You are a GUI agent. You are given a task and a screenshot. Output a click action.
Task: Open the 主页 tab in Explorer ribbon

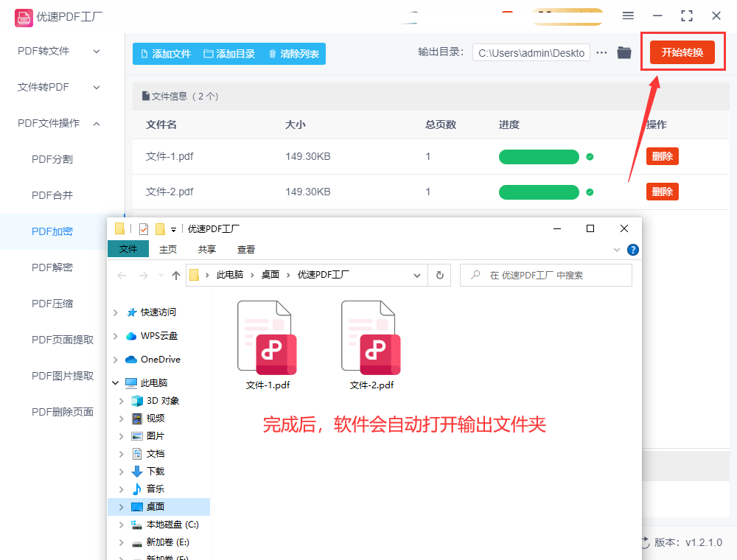click(168, 250)
